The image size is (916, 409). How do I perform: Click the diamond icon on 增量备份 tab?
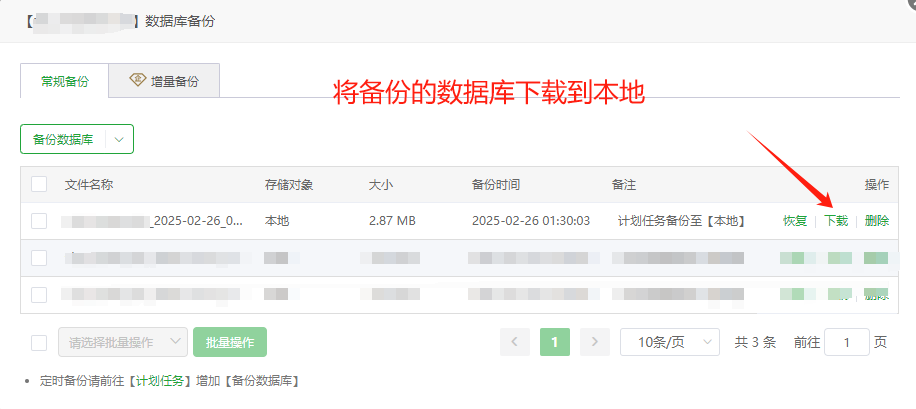pos(138,81)
